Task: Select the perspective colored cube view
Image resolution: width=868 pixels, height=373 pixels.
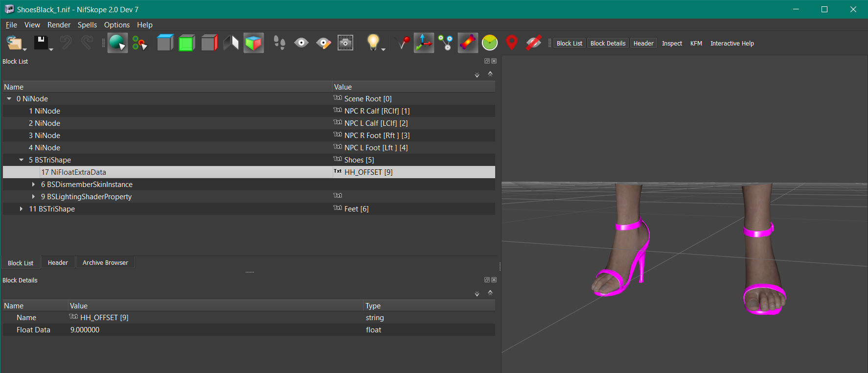Action: (x=253, y=43)
